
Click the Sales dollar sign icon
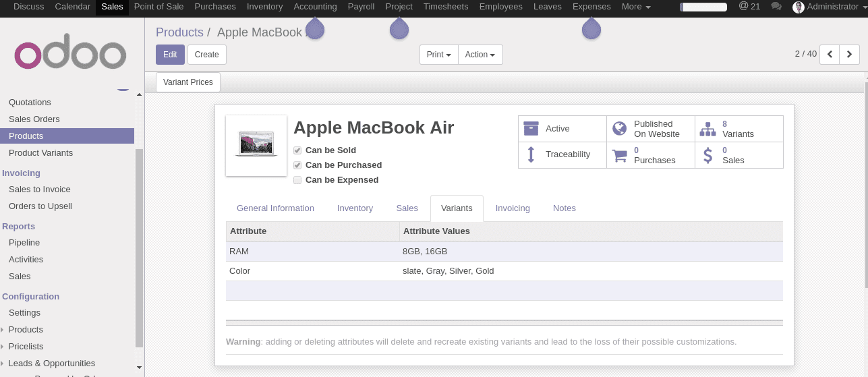(707, 155)
